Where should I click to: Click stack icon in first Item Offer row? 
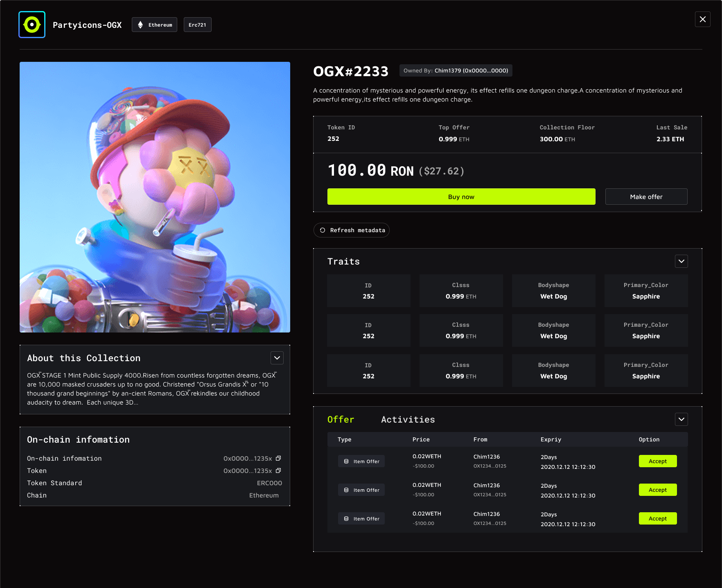coord(346,461)
